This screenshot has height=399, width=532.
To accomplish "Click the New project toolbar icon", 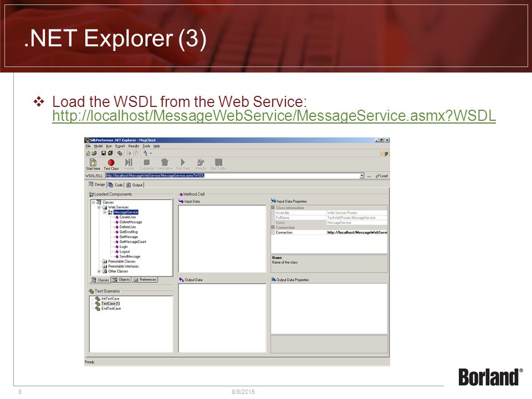I will coord(88,154).
